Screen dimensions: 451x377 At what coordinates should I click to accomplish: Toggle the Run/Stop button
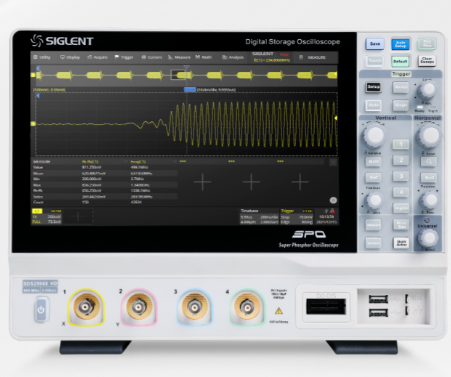pyautogui.click(x=427, y=44)
